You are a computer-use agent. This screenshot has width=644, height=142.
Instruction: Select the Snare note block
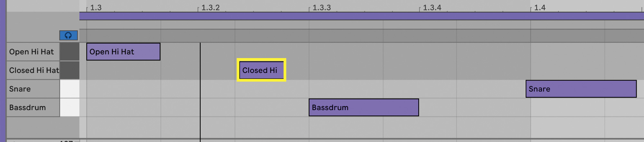[581, 89]
